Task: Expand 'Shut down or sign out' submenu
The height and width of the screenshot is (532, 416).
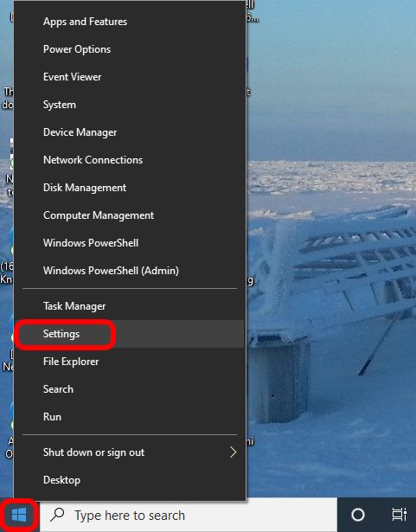Action: 130,452
